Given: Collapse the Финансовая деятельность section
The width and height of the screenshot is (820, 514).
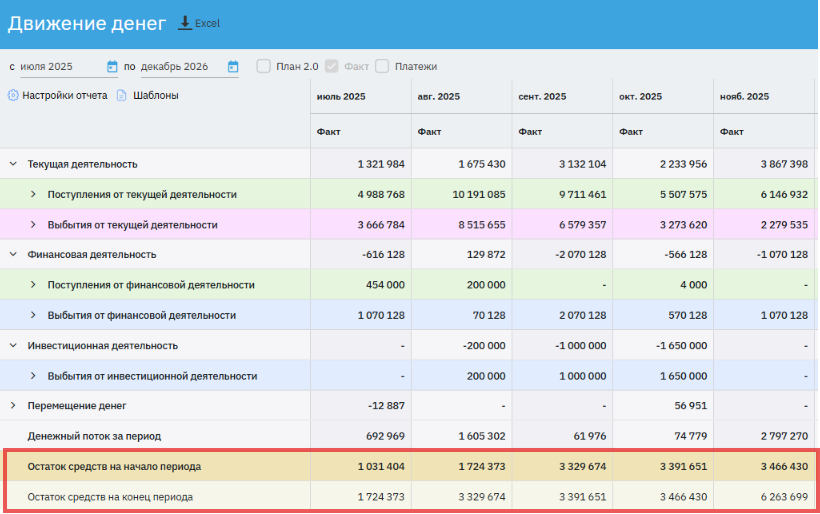Looking at the screenshot, I should [x=13, y=255].
